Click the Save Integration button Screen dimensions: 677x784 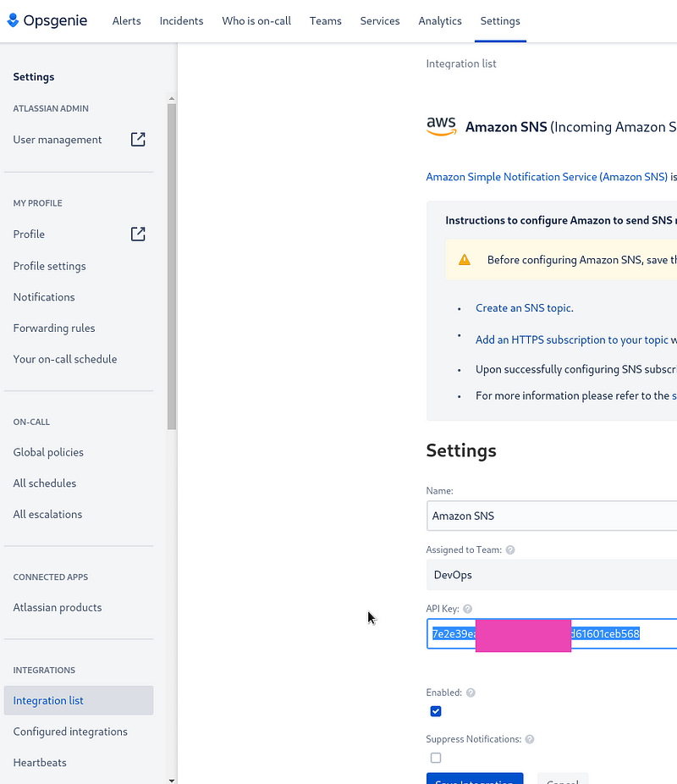click(475, 779)
